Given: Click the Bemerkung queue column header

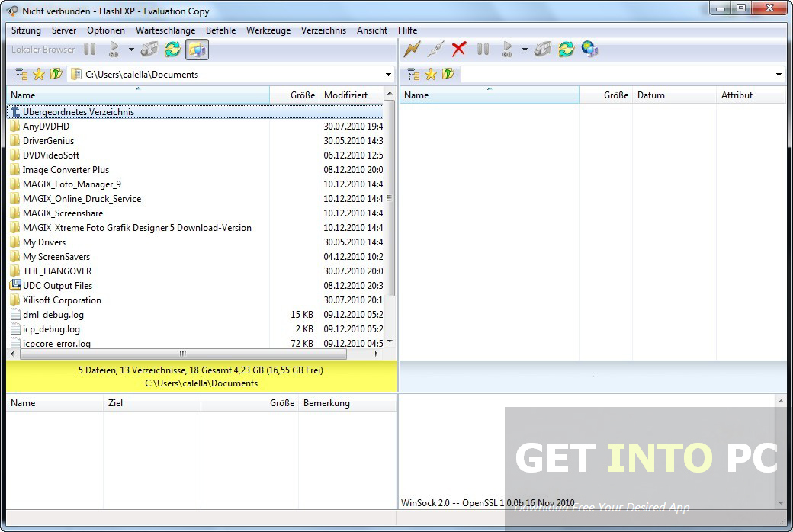Looking at the screenshot, I should 348,403.
